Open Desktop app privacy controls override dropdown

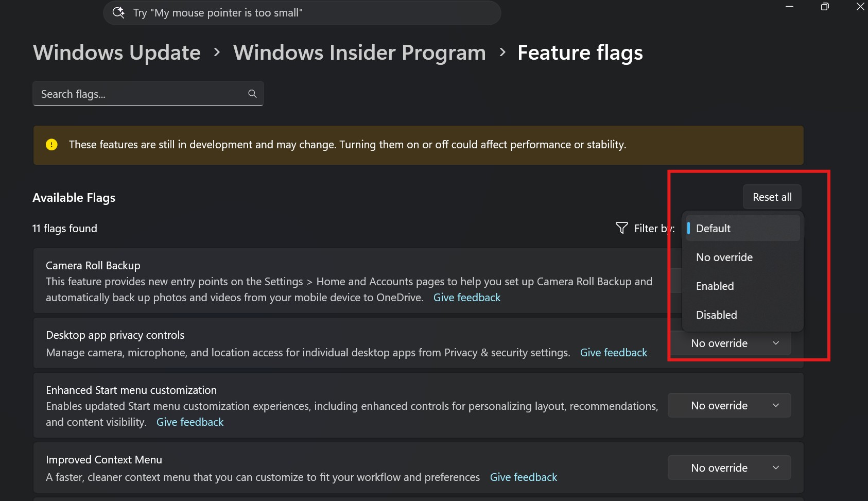(730, 343)
